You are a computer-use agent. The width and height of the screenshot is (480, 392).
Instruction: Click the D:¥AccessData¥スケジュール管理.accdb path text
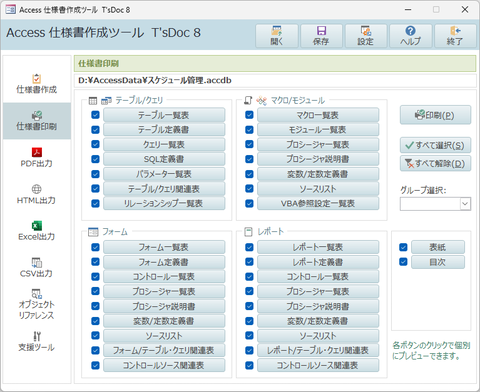pyautogui.click(x=155, y=80)
